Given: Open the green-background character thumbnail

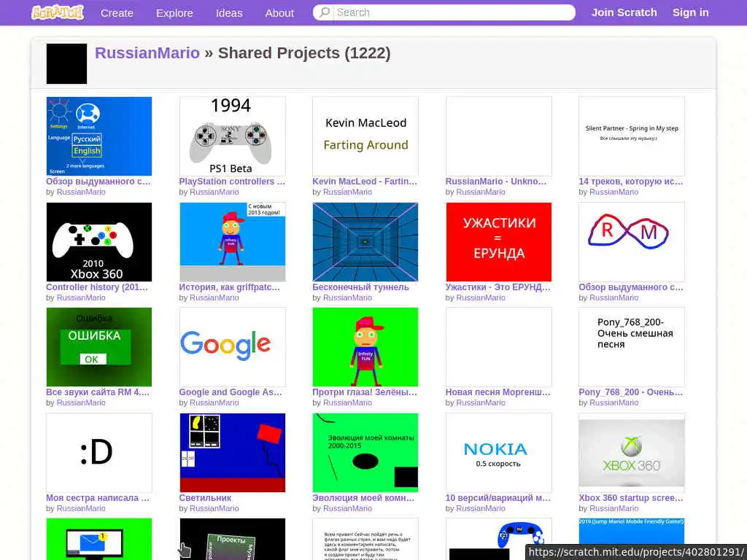Looking at the screenshot, I should 365,347.
